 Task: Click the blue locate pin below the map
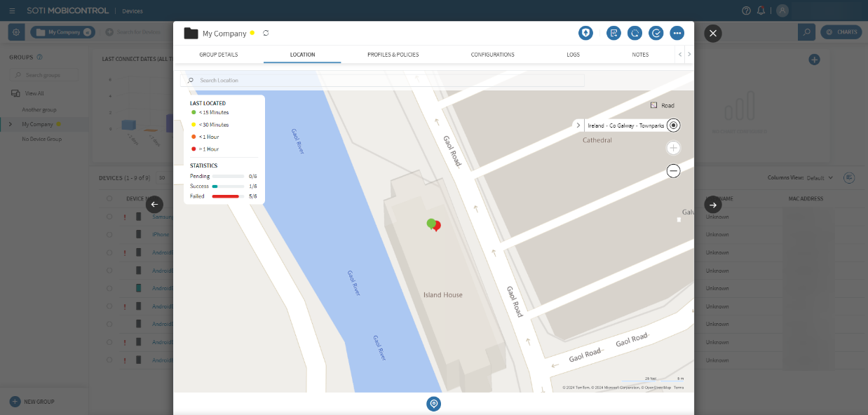click(433, 404)
